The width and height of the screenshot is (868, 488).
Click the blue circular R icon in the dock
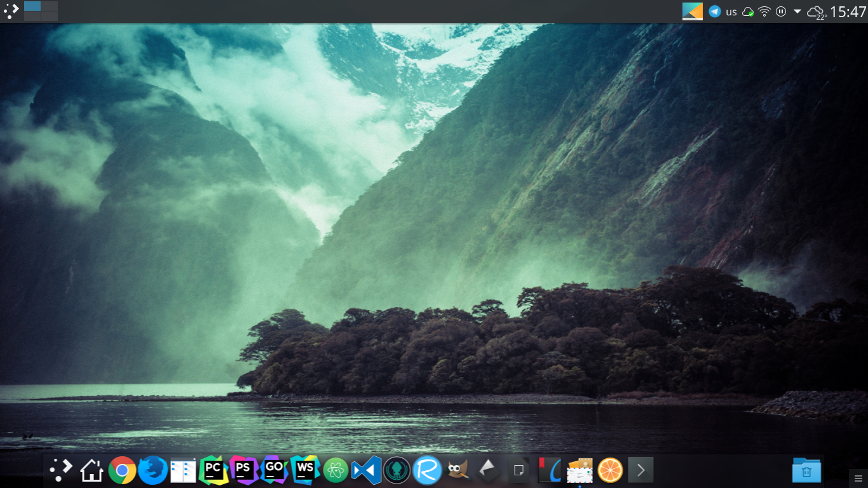pyautogui.click(x=427, y=471)
